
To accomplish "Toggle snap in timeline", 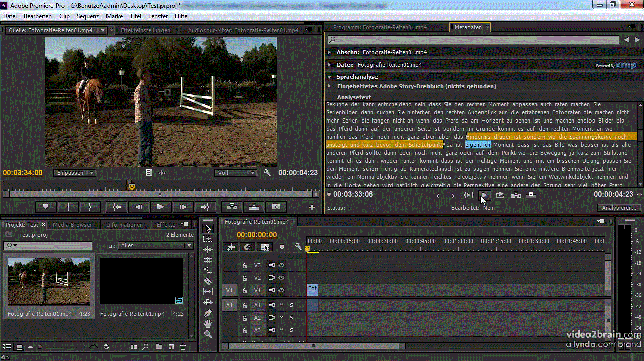I will click(x=247, y=247).
